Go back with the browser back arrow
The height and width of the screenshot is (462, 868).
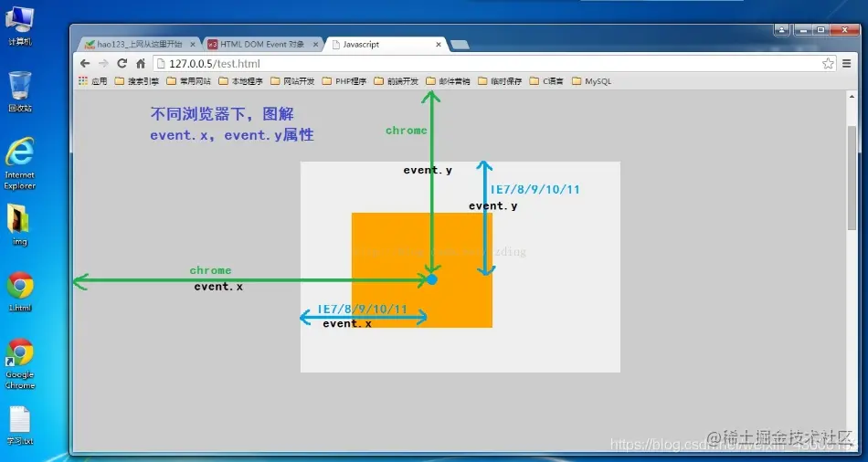85,63
